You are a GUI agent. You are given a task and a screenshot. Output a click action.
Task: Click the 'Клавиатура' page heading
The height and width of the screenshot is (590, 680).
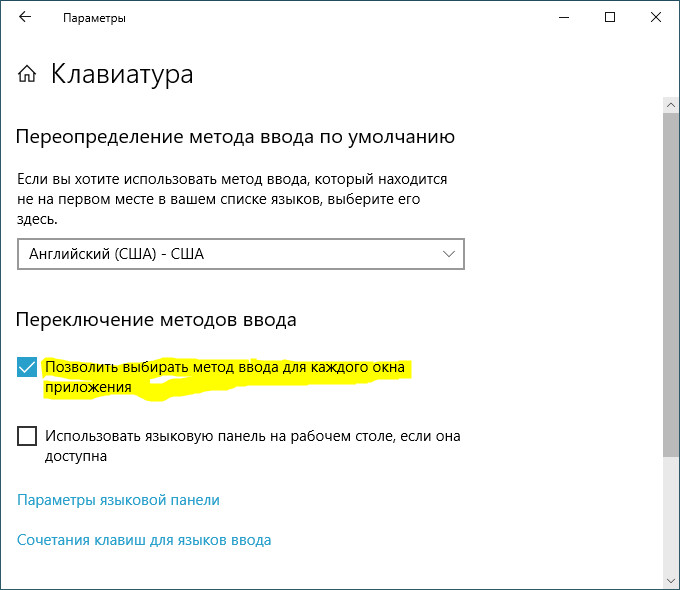click(122, 74)
